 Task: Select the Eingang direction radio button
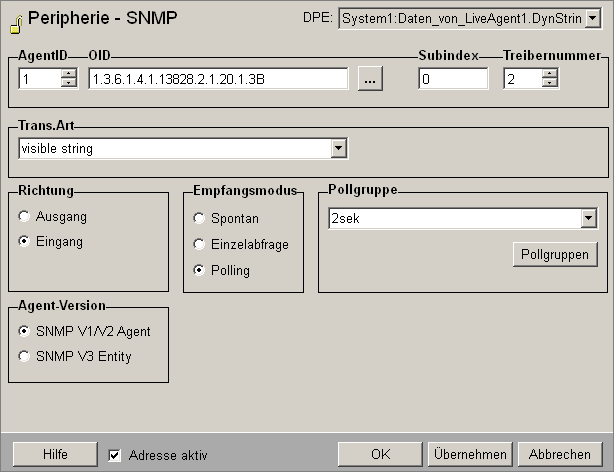pyautogui.click(x=25, y=241)
